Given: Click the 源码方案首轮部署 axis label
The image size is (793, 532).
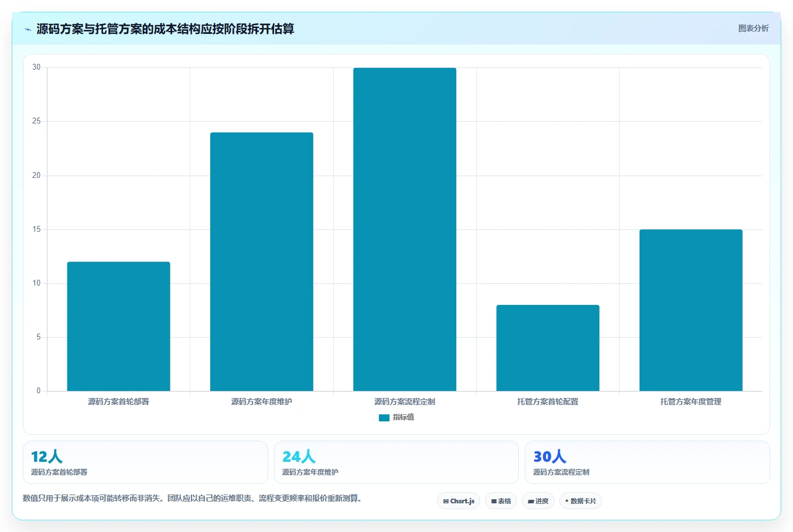Looking at the screenshot, I should click(x=118, y=401).
